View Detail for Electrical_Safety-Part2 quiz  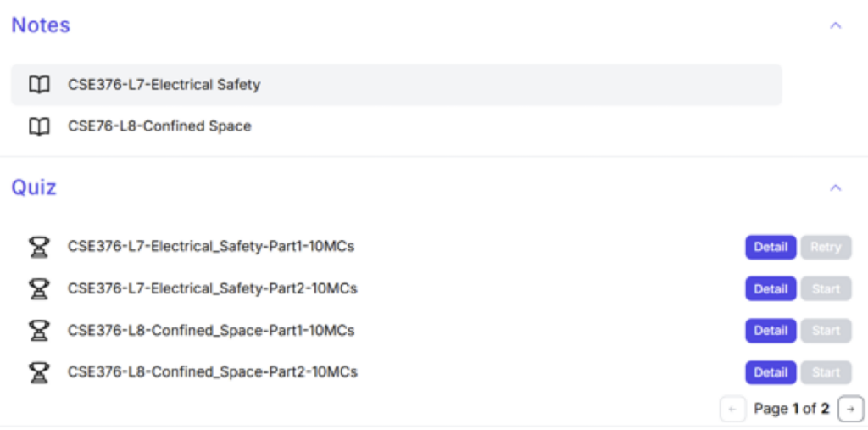pos(771,289)
